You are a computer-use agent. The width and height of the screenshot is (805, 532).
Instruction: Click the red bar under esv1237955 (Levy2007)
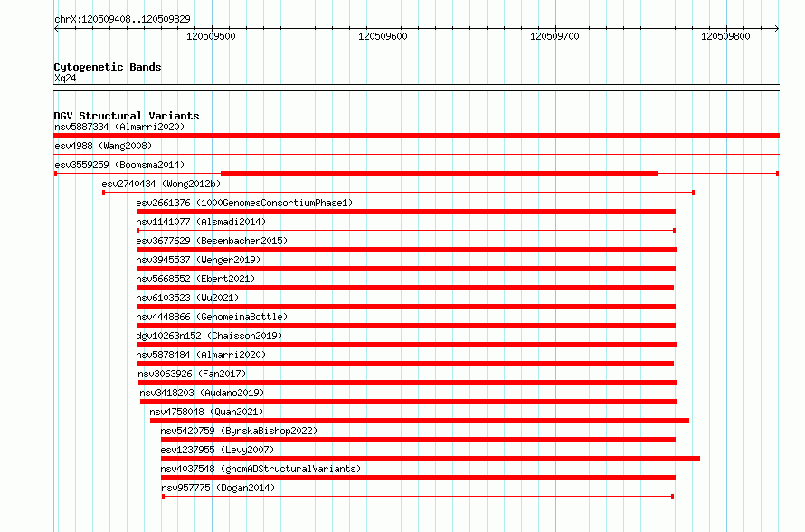[431, 459]
